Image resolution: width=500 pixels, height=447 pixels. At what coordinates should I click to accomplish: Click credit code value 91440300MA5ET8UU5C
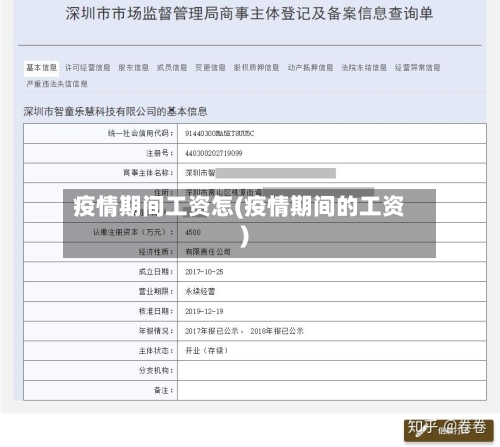pos(220,134)
